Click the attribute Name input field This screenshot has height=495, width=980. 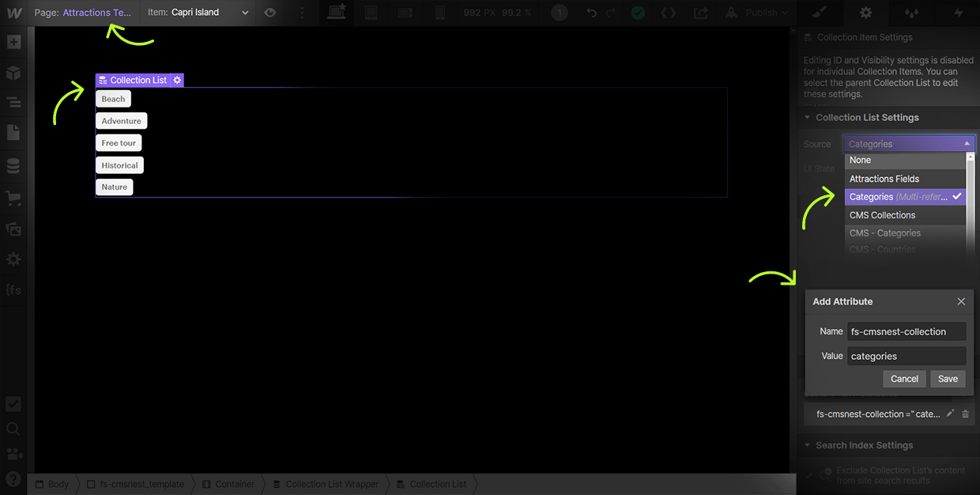pyautogui.click(x=906, y=331)
